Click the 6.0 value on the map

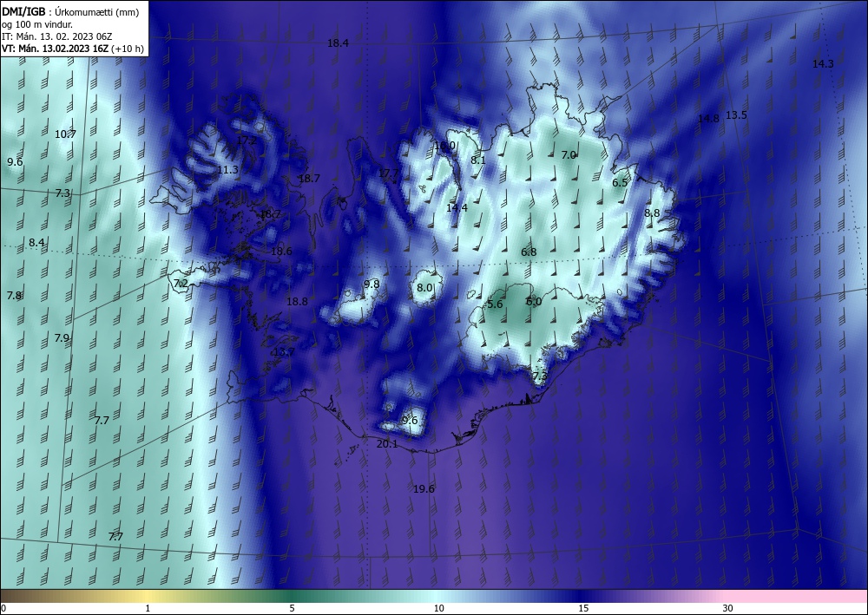[x=534, y=301]
